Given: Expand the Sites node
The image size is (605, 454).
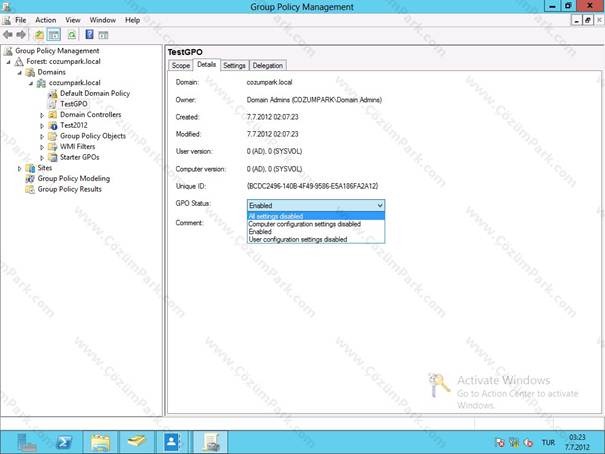Looking at the screenshot, I should pyautogui.click(x=20, y=168).
